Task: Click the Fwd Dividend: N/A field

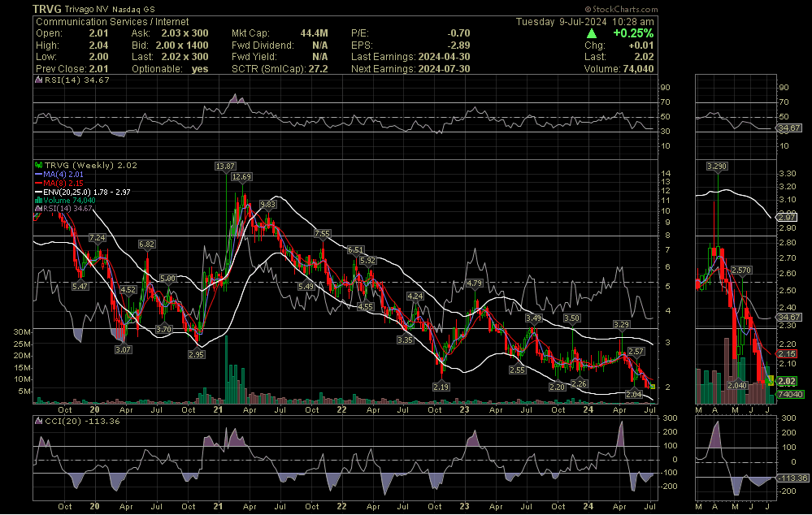Action: point(280,45)
